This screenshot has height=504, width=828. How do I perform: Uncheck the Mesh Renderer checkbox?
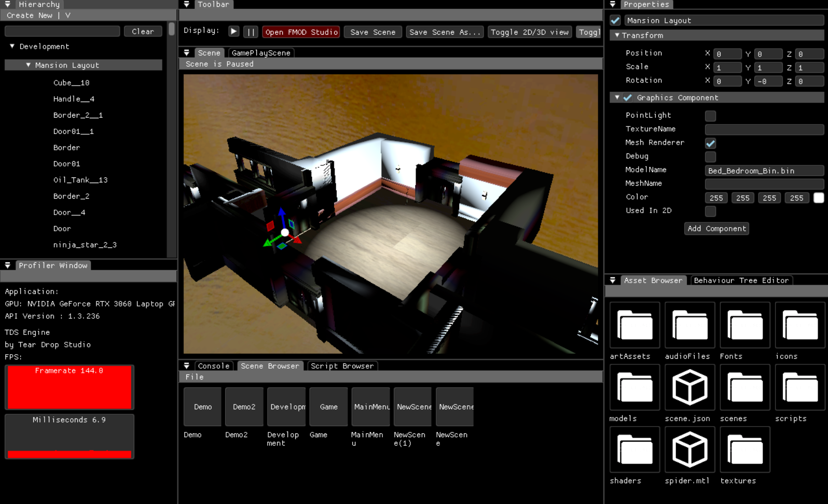[710, 143]
